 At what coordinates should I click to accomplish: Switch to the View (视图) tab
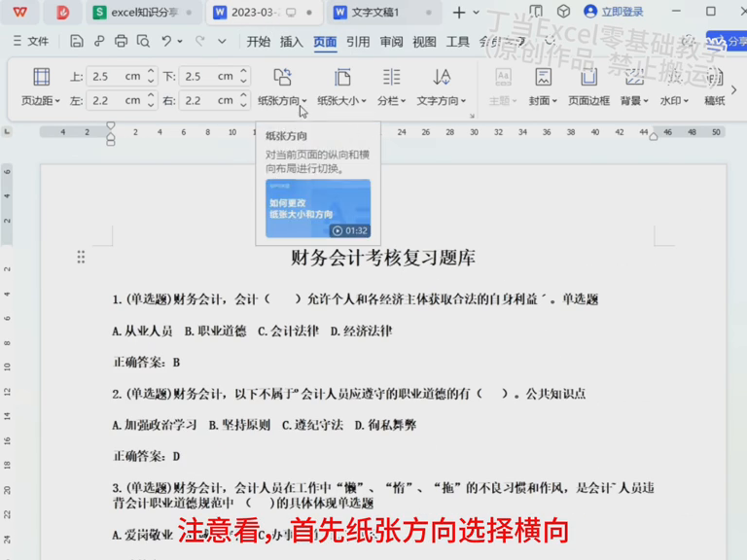click(x=424, y=42)
